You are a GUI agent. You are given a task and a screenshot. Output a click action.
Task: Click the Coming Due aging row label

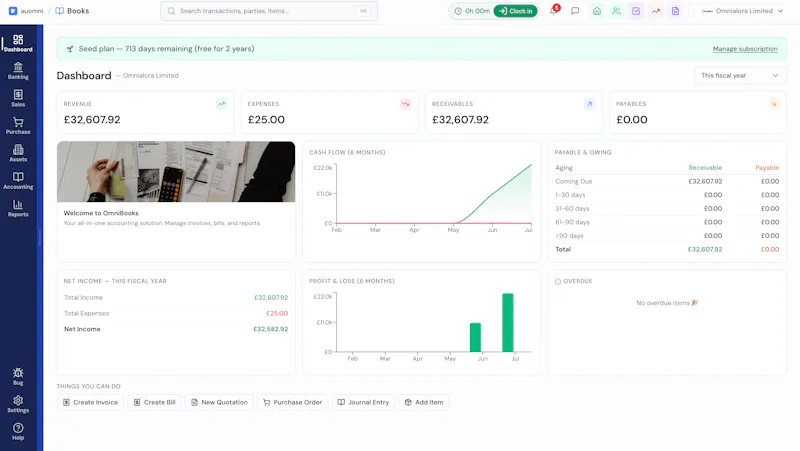tap(573, 181)
